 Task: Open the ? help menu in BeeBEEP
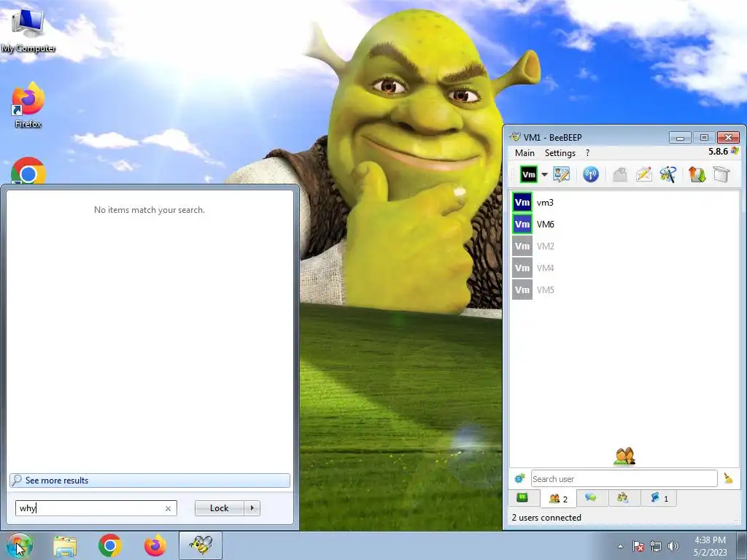[x=587, y=153]
